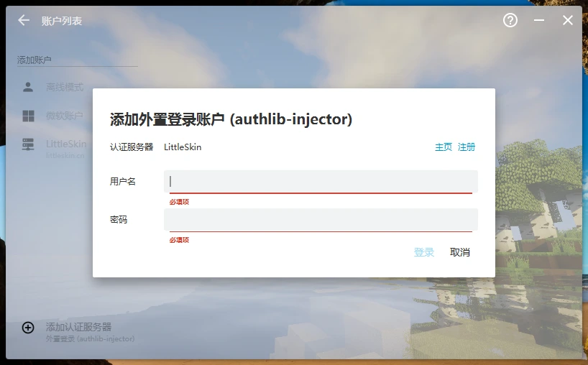Open help via the question mark icon
The height and width of the screenshot is (365, 588).
click(510, 21)
